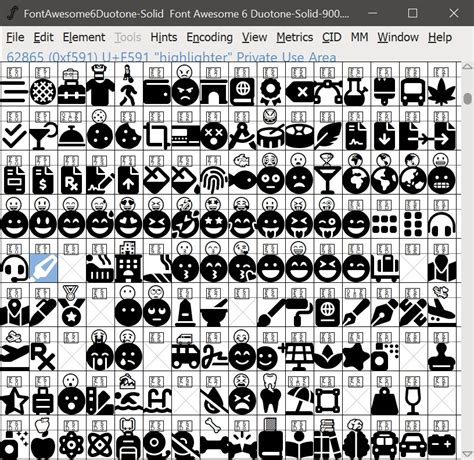Select the bus front glyph in top row

(x=413, y=92)
